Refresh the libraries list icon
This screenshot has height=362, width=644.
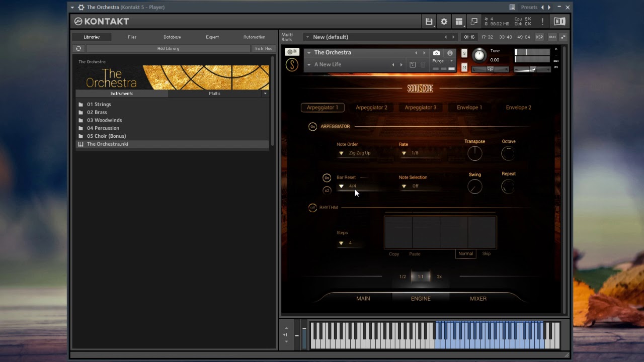point(78,49)
